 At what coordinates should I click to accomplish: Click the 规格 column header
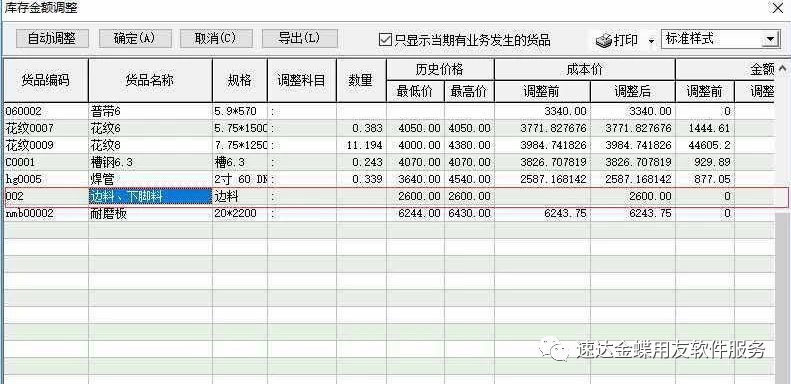click(x=240, y=80)
